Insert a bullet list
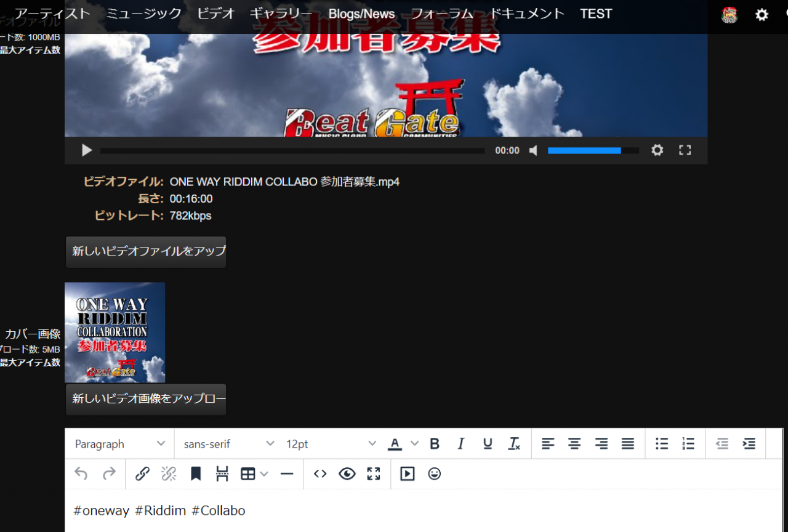This screenshot has height=532, width=788. coord(662,444)
